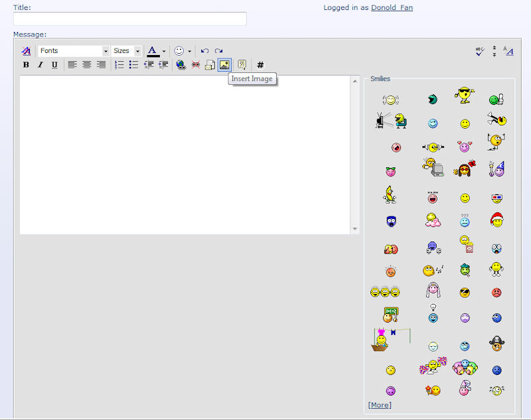Viewport: 531px width, 420px height.
Task: Insert the pink smiley with hearts
Action: coord(465,146)
